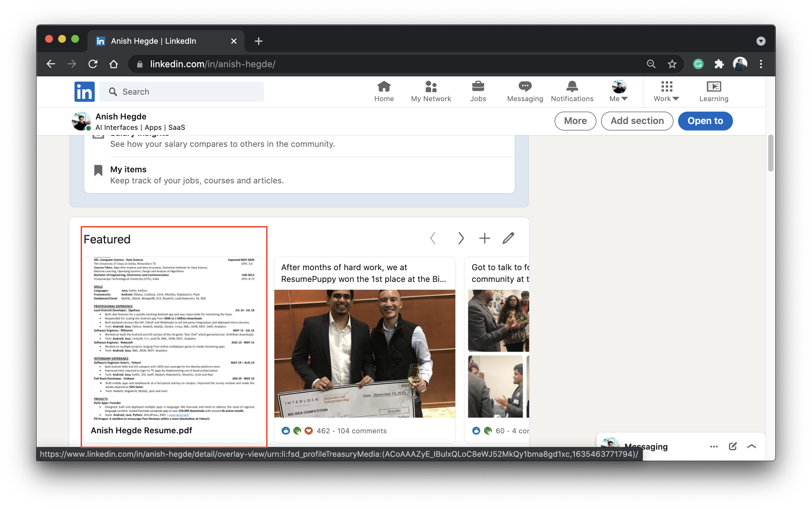Expand the Work apps dropdown

point(666,91)
